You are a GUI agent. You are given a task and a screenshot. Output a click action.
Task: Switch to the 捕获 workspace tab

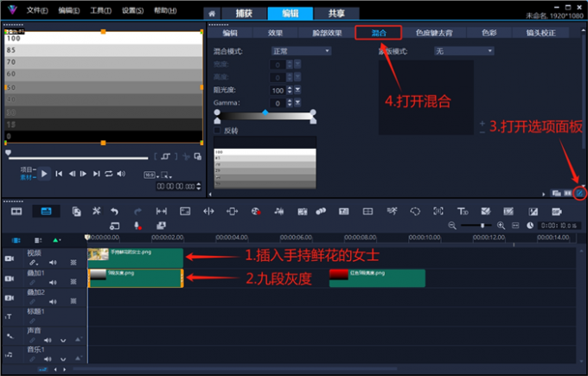coord(244,14)
